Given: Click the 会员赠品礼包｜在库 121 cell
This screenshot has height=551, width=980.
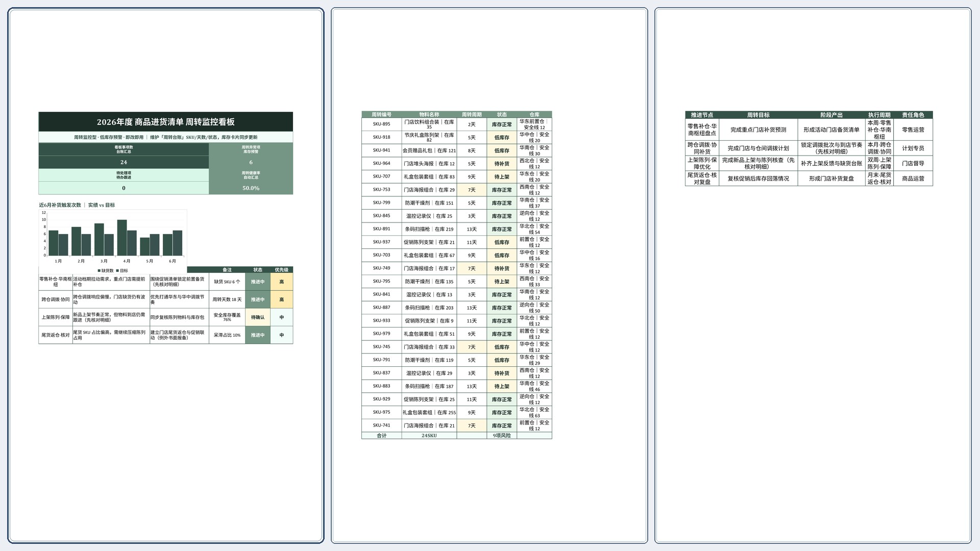Looking at the screenshot, I should (429, 151).
